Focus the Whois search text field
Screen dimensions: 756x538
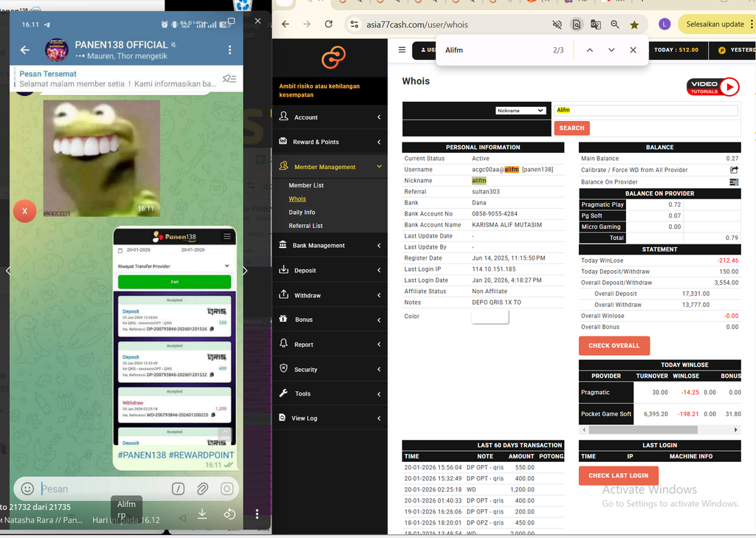point(646,111)
